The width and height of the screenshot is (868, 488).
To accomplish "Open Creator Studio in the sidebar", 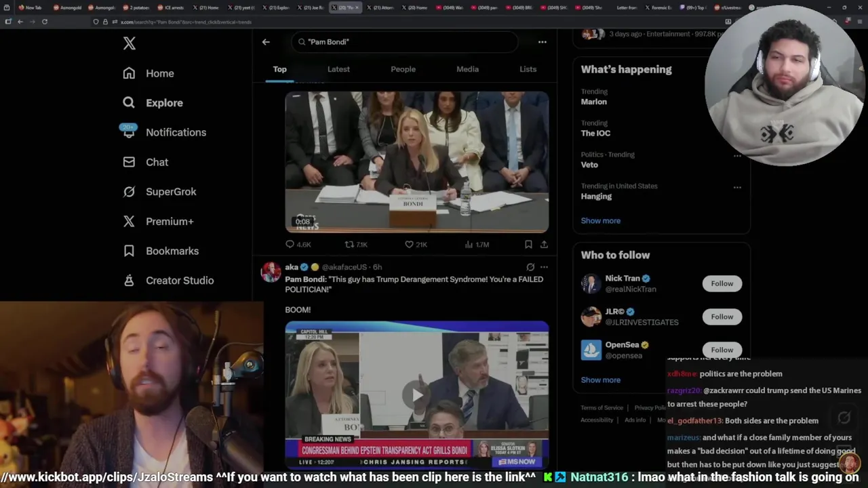I will click(x=180, y=281).
